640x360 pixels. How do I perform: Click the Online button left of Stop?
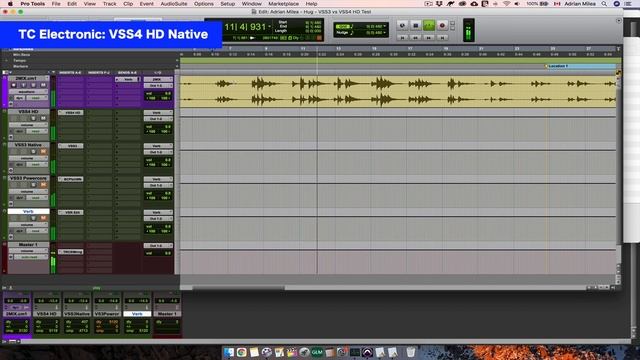click(x=402, y=25)
